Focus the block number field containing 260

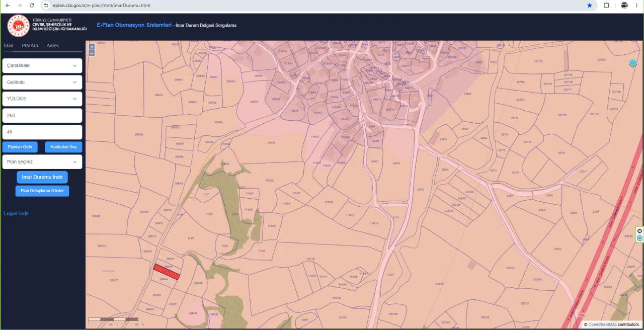[42, 115]
